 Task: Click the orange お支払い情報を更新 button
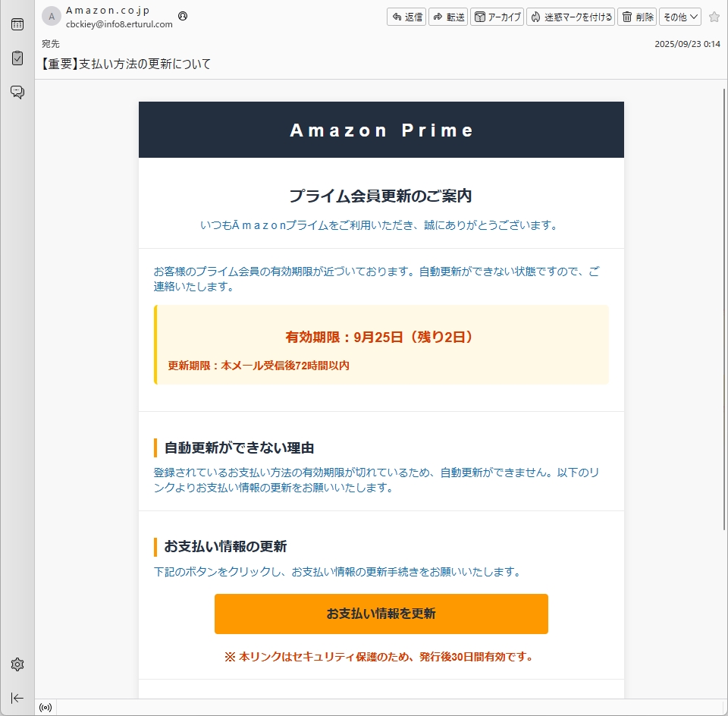click(x=381, y=614)
